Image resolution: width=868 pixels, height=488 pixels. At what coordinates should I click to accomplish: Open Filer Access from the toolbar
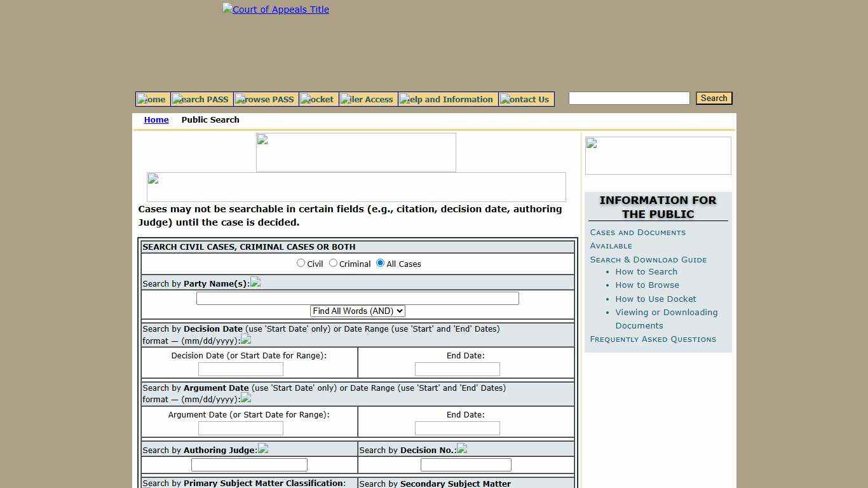click(x=367, y=99)
